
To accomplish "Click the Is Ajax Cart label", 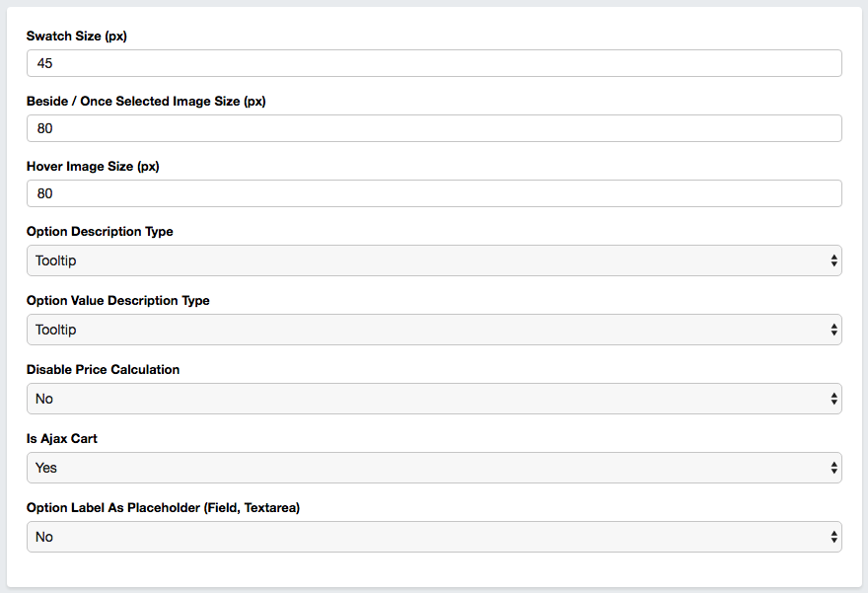I will click(62, 438).
